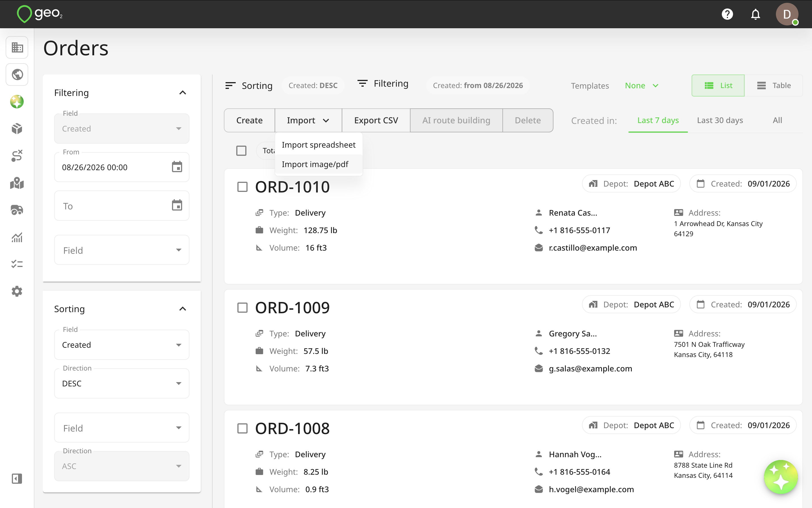This screenshot has width=812, height=508.
Task: Click the To date input field
Action: [122, 206]
